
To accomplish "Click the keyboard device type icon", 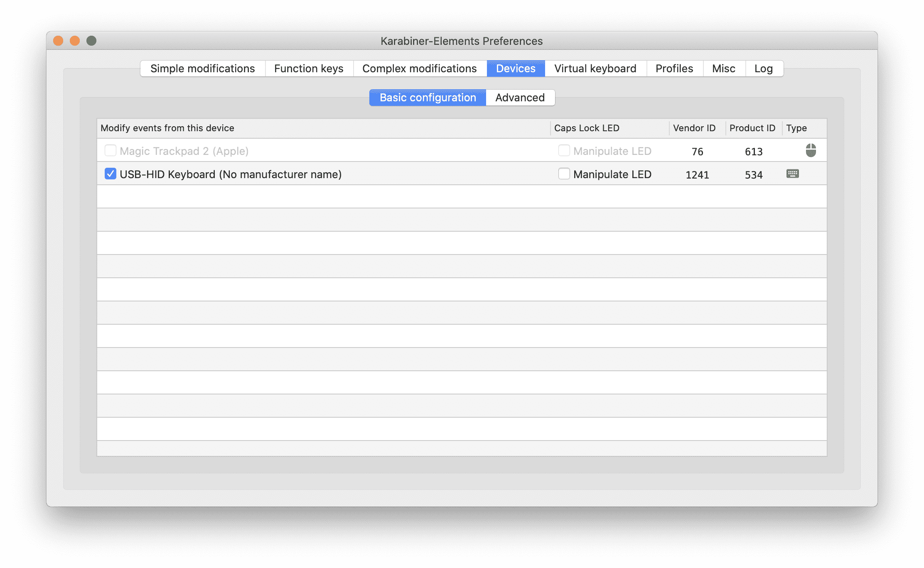I will point(792,174).
